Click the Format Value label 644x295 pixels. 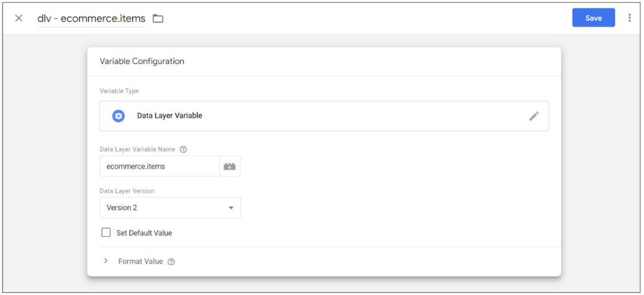click(x=141, y=261)
